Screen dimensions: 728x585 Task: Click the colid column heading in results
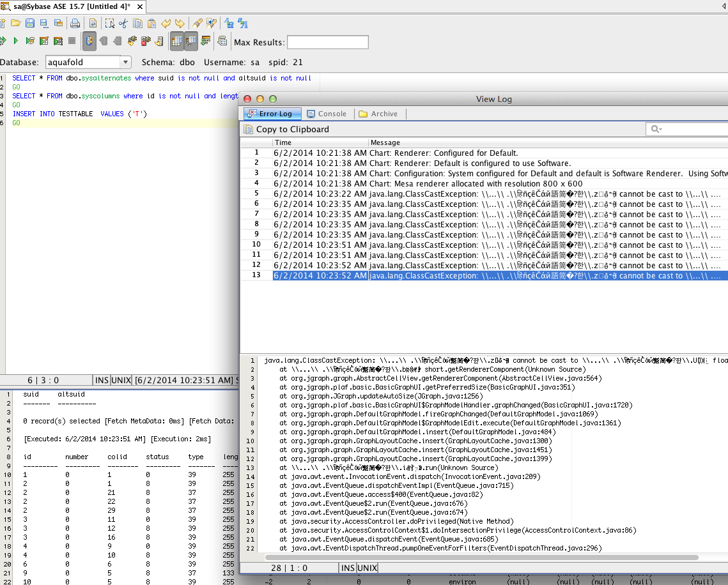pos(117,457)
